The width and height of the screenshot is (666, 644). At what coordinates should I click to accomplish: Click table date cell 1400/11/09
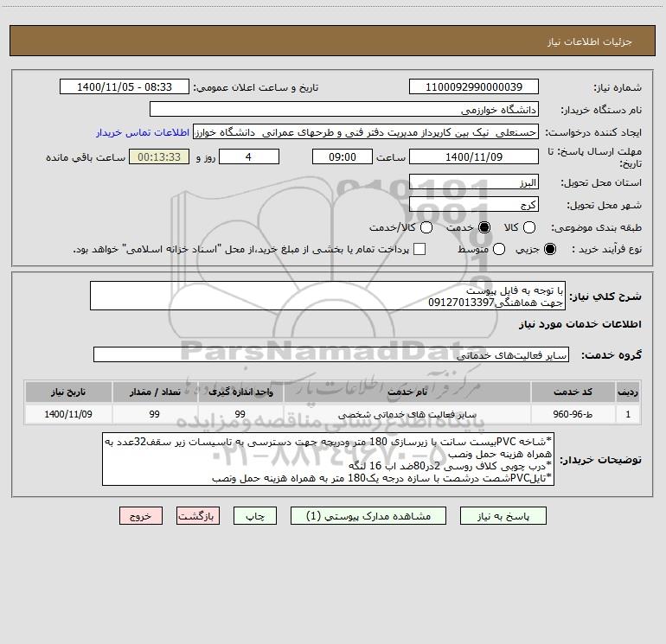click(x=68, y=414)
